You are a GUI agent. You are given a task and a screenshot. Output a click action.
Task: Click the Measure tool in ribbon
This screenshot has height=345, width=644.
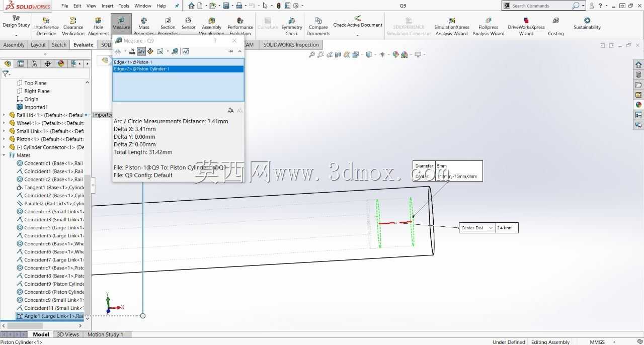tap(121, 24)
